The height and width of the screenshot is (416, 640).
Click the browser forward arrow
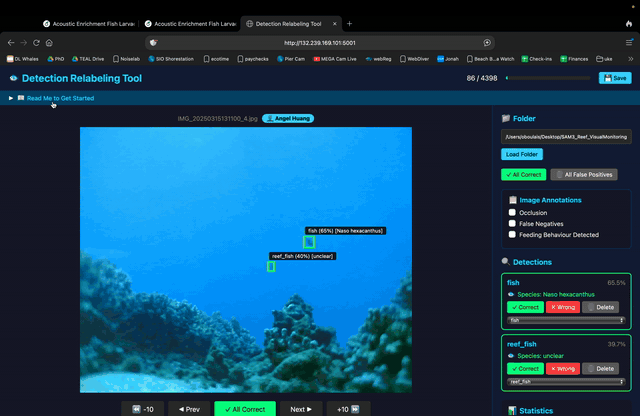click(x=24, y=42)
